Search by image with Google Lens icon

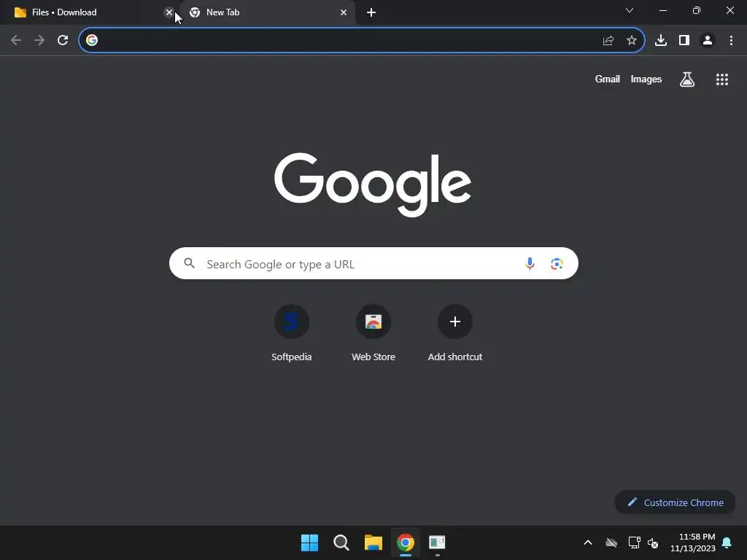557,263
